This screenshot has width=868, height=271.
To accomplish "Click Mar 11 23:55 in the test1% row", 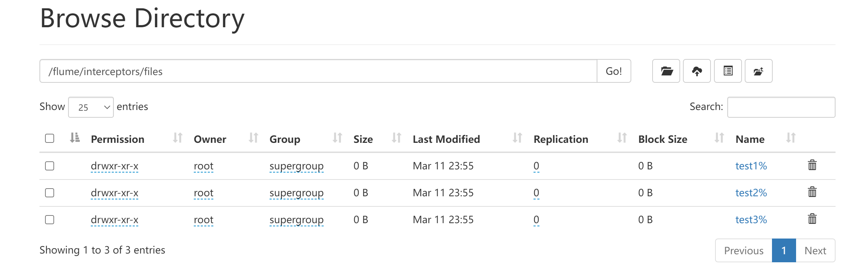I will (x=443, y=166).
